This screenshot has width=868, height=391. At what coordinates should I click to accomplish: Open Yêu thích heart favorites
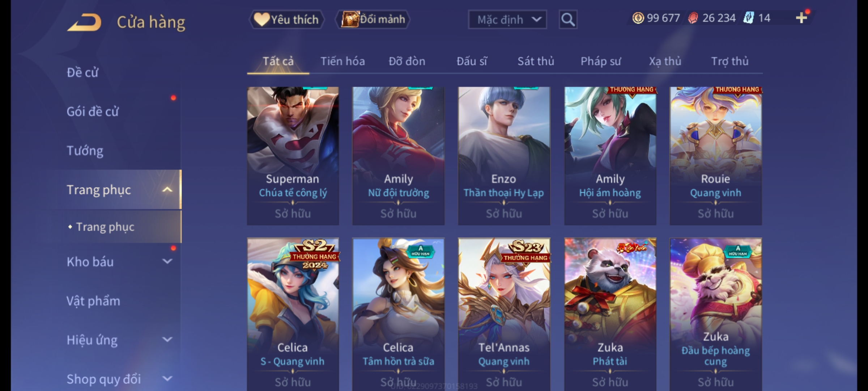pyautogui.click(x=286, y=20)
